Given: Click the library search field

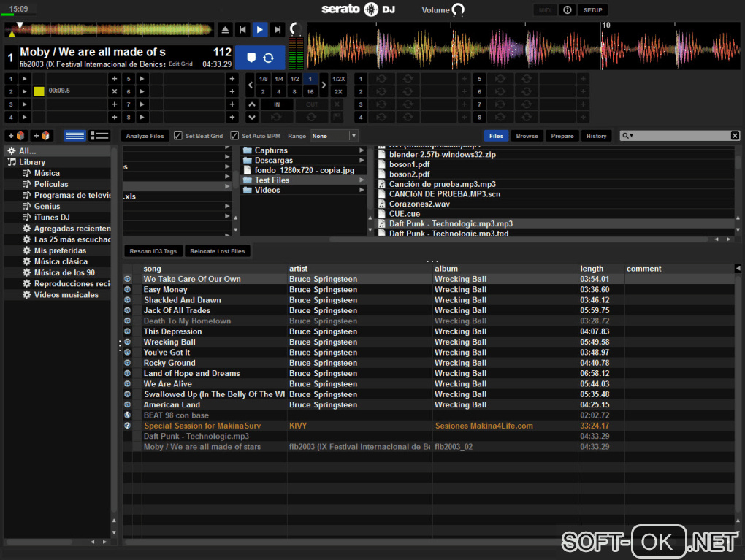Looking at the screenshot, I should (x=681, y=136).
